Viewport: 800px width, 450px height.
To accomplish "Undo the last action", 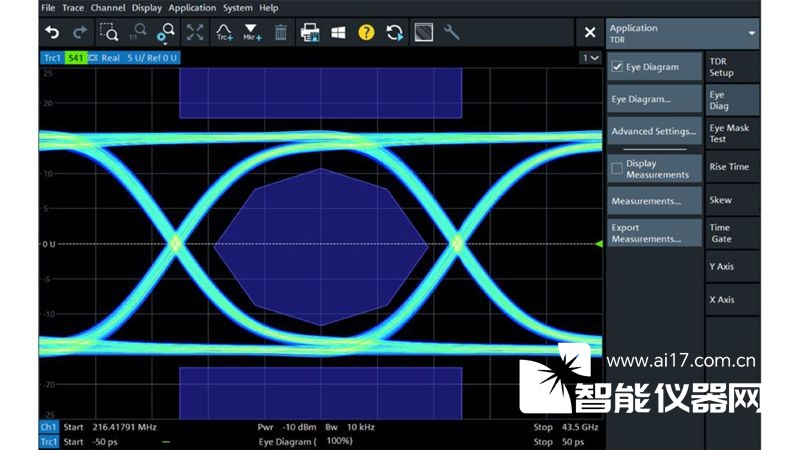I will coord(52,33).
